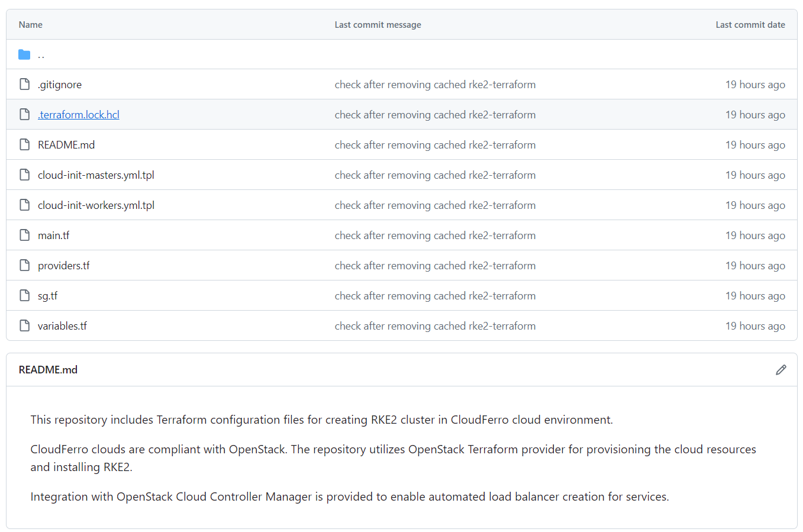
Task: Open commit message on the README.md row
Action: 435,145
